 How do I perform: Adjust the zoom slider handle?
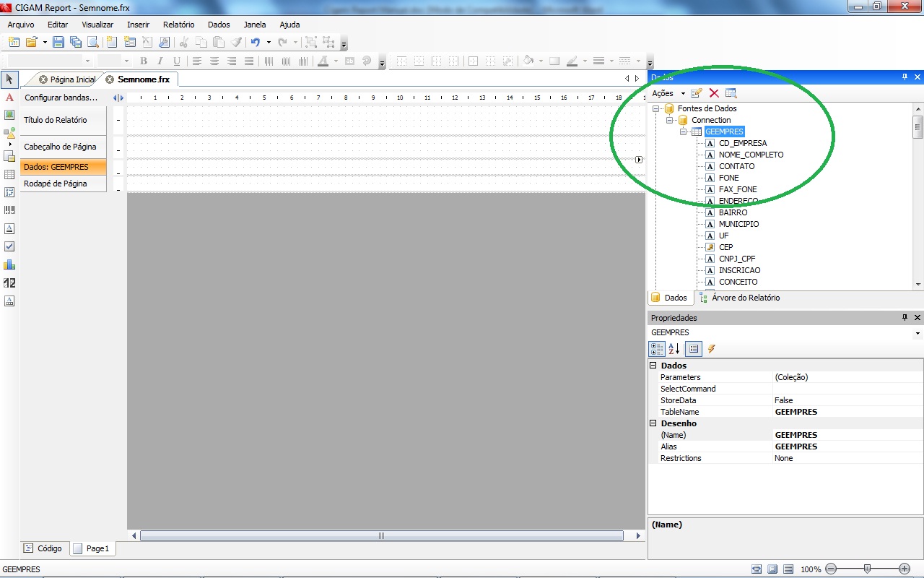tap(868, 569)
